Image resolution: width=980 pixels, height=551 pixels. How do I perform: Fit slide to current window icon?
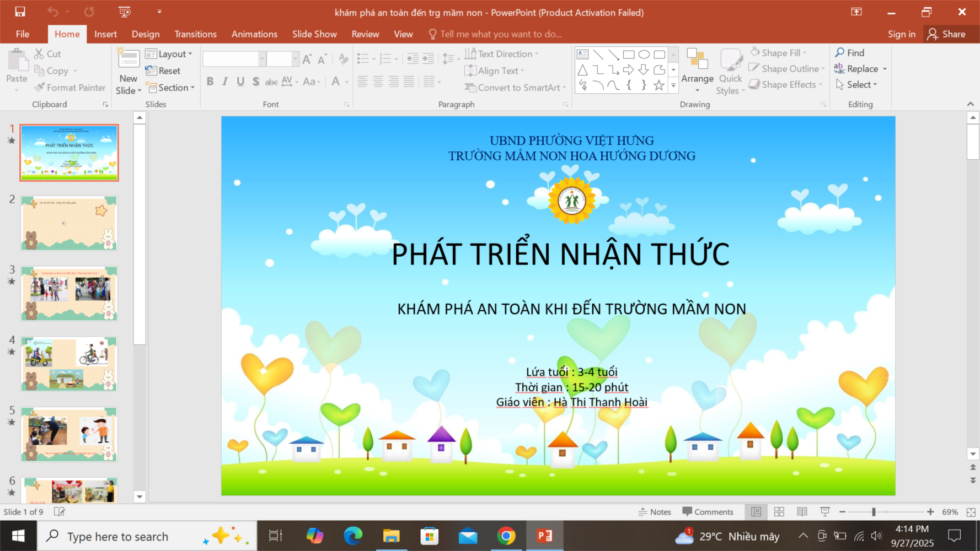point(971,512)
